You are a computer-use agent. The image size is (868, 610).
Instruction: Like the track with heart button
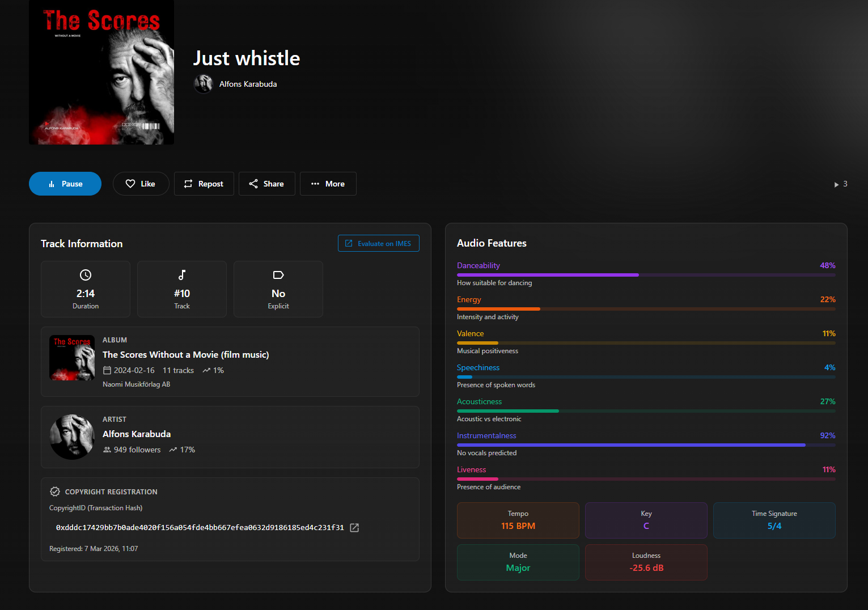click(x=141, y=184)
